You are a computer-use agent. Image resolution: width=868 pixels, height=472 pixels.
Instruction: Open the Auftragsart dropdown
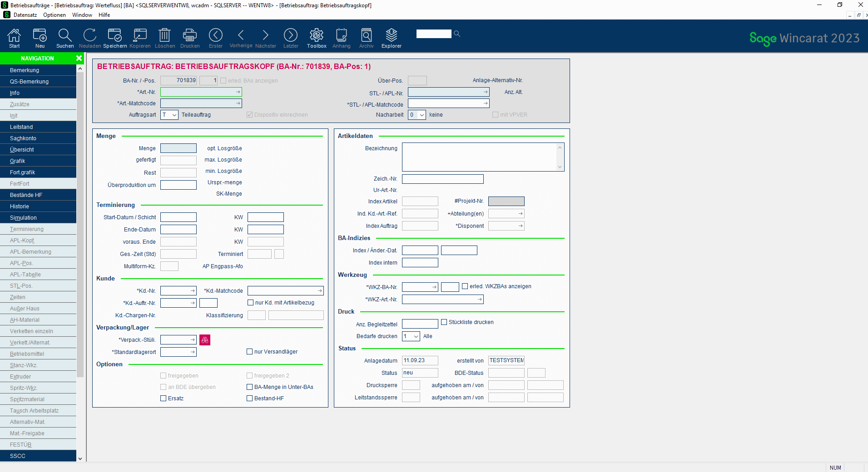click(169, 115)
